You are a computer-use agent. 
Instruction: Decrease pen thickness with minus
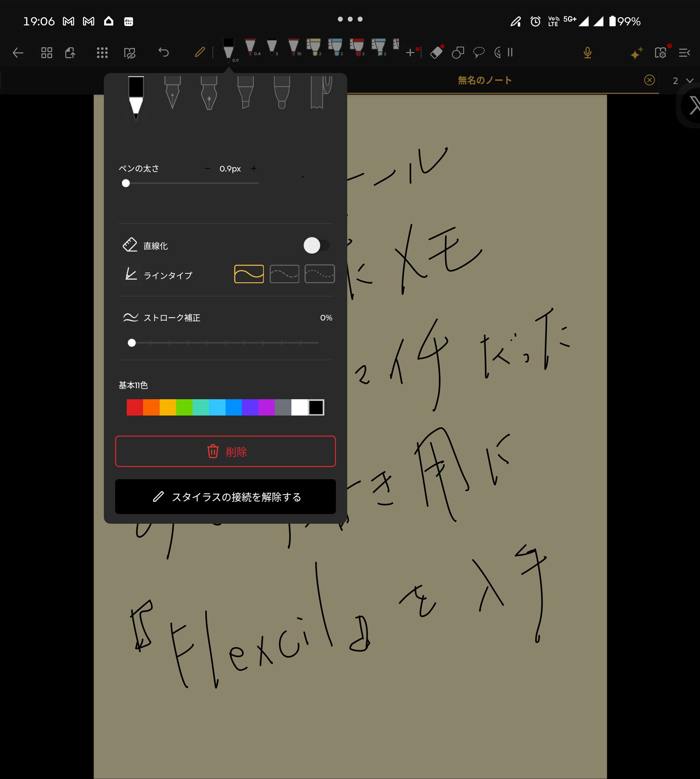click(207, 168)
